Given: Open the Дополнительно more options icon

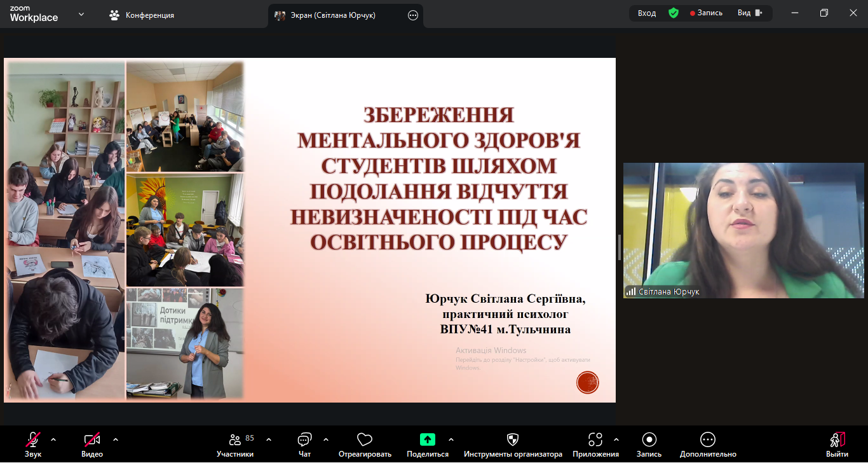Looking at the screenshot, I should pyautogui.click(x=708, y=440).
